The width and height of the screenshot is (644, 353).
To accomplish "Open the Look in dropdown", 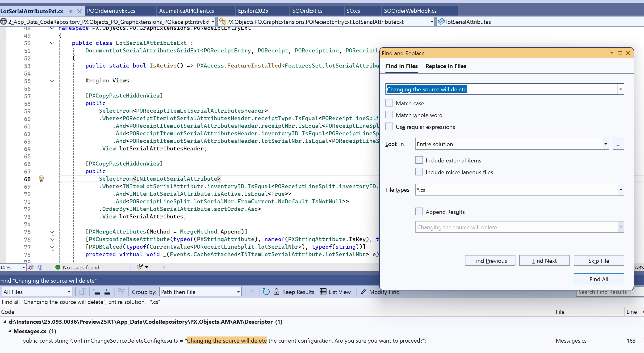I will (605, 144).
